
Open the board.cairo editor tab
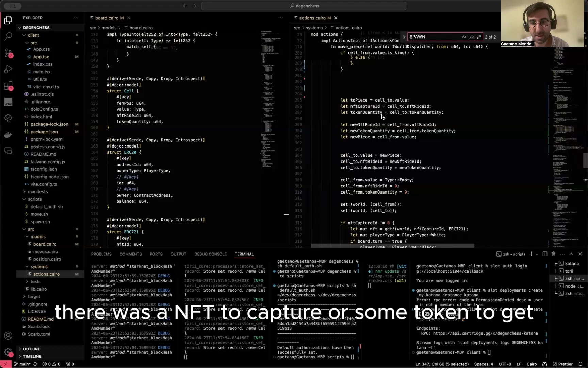(107, 18)
